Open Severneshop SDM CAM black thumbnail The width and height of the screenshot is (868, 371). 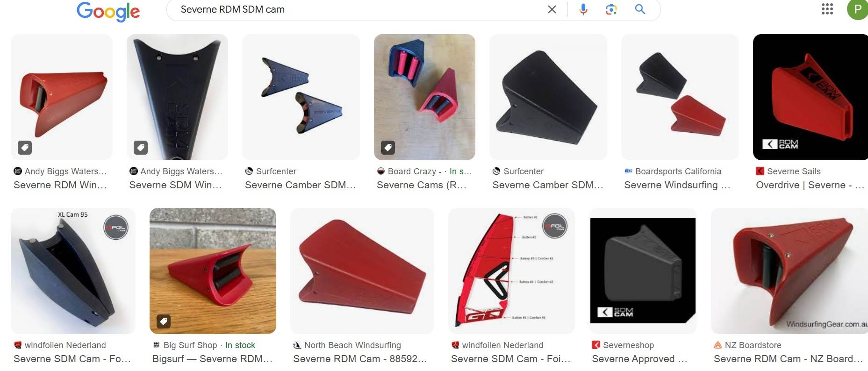(643, 271)
